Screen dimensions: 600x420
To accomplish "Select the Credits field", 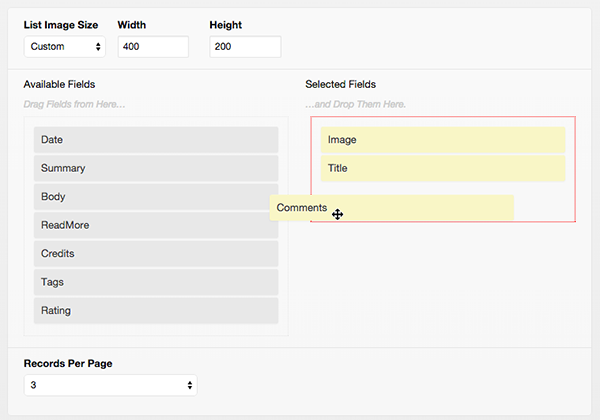I will coord(156,254).
